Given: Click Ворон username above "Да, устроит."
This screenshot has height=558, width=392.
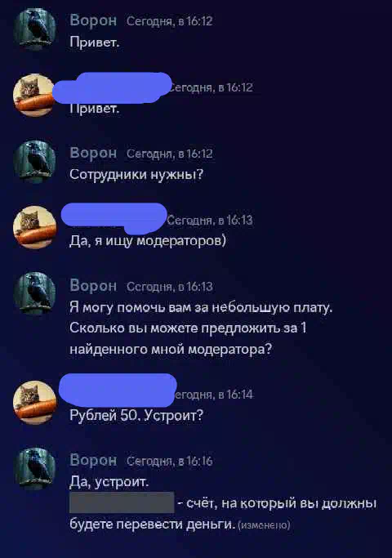Looking at the screenshot, I should point(93,460).
